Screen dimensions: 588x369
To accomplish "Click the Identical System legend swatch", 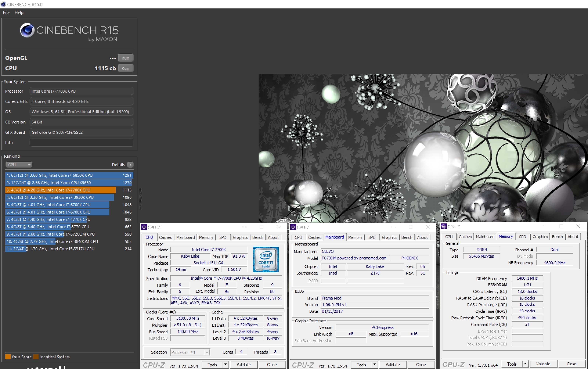I will [x=36, y=357].
